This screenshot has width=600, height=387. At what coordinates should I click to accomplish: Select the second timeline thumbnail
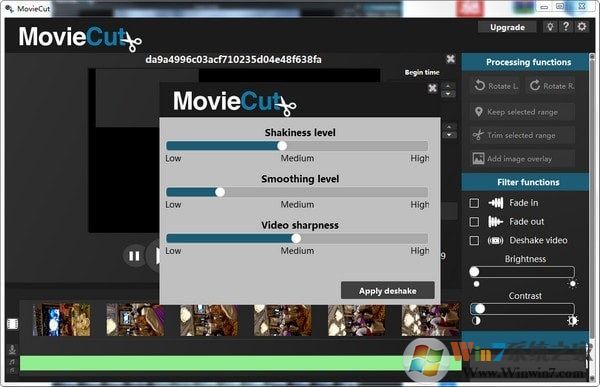[x=135, y=320]
